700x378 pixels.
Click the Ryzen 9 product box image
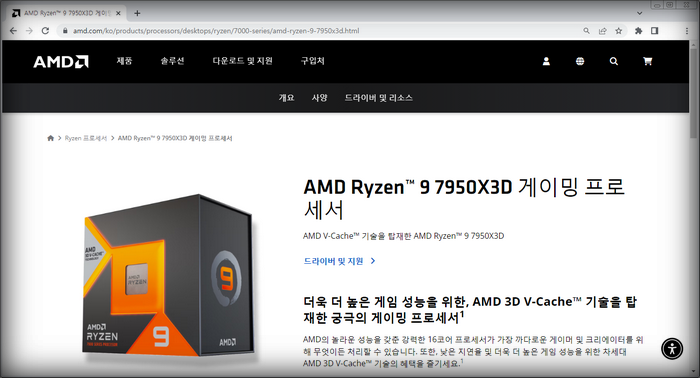[x=169, y=275]
